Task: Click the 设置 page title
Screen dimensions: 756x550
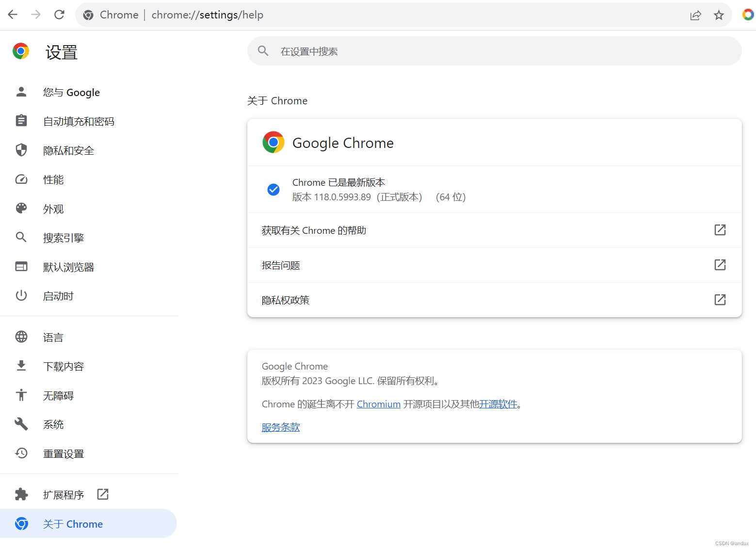Action: 62,52
